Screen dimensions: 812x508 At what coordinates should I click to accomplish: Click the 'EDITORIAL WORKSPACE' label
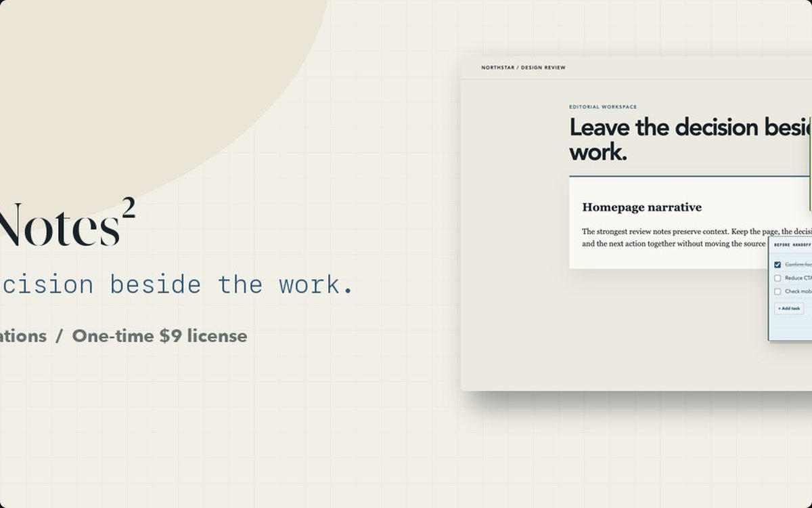click(x=603, y=107)
